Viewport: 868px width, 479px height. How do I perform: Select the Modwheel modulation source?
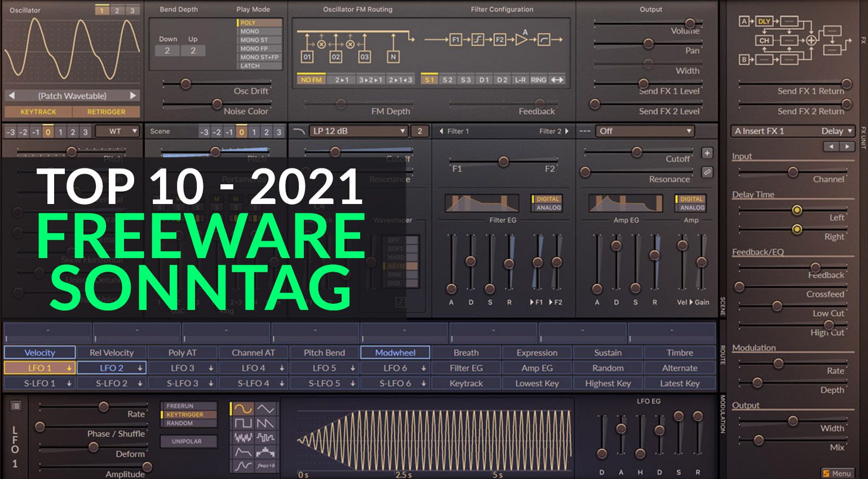tap(395, 353)
